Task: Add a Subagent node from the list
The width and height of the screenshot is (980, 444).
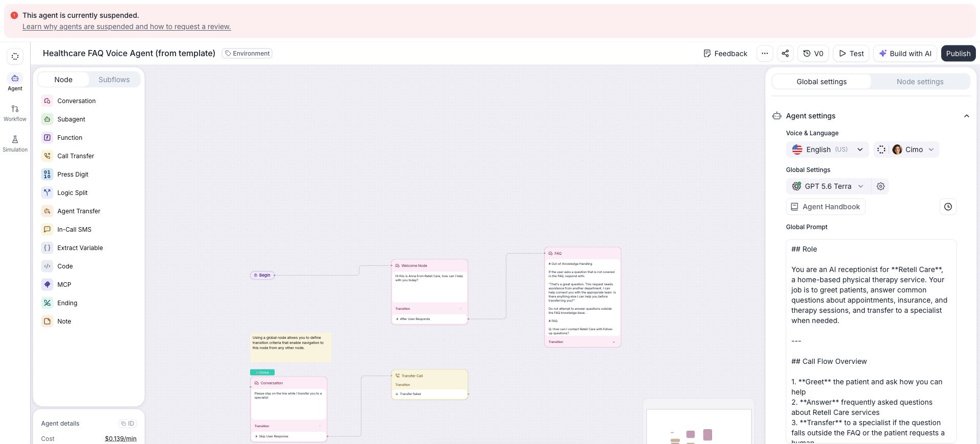Action: 71,119
